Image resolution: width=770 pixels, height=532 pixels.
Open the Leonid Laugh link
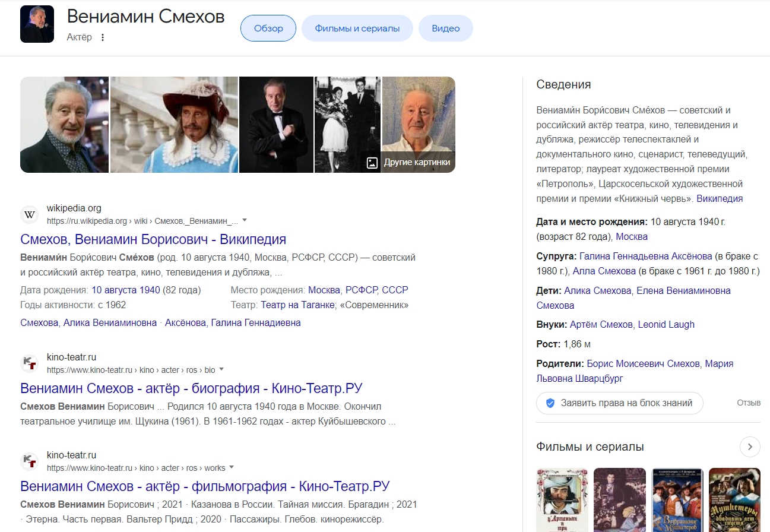[666, 324]
